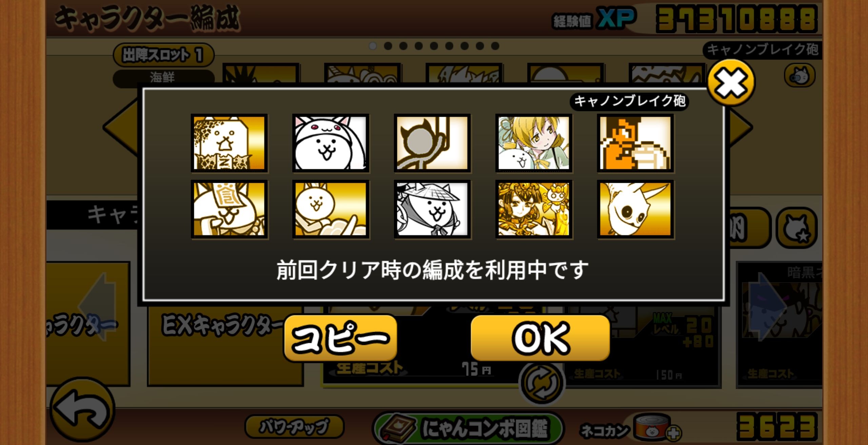The image size is (868, 445).
Task: Tap the Kyubey-costume cat unit icon
Action: coord(331,143)
